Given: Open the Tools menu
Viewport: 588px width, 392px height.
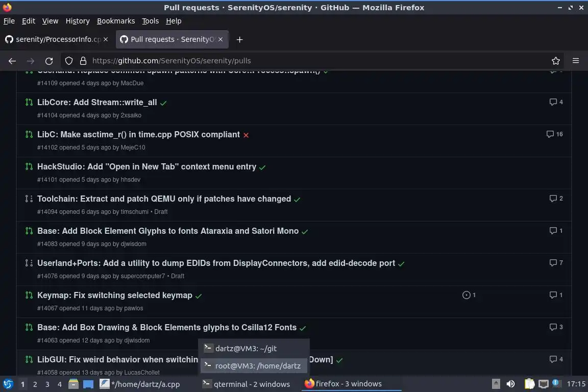Looking at the screenshot, I should (151, 21).
